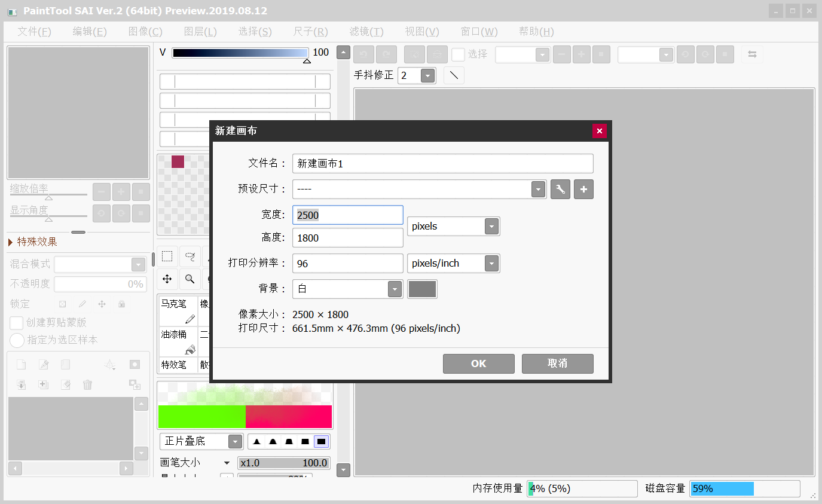This screenshot has height=504, width=822.
Task: Click the lock transparency checker icon
Action: click(62, 304)
